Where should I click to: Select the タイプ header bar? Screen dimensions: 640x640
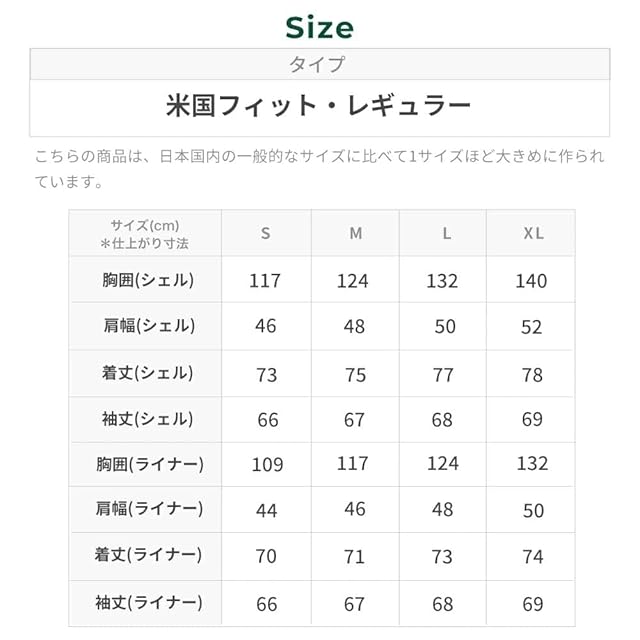tap(319, 64)
